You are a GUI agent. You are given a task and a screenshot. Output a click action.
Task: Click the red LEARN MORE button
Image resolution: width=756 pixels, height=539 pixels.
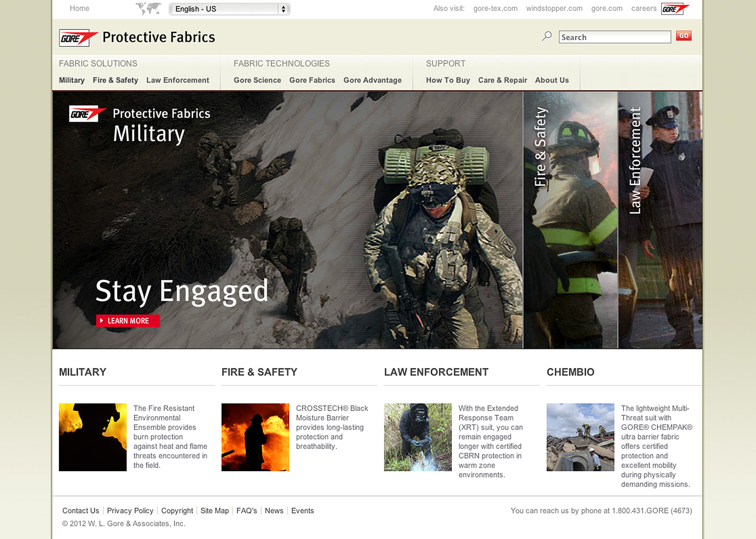128,321
